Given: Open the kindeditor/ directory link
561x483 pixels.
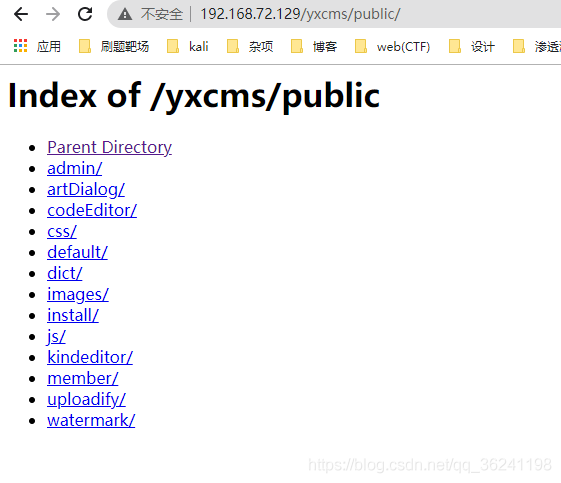Looking at the screenshot, I should point(90,357).
